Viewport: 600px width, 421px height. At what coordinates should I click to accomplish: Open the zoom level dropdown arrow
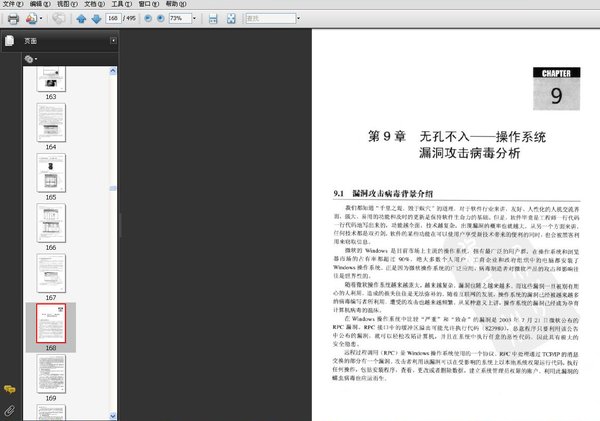(194, 18)
